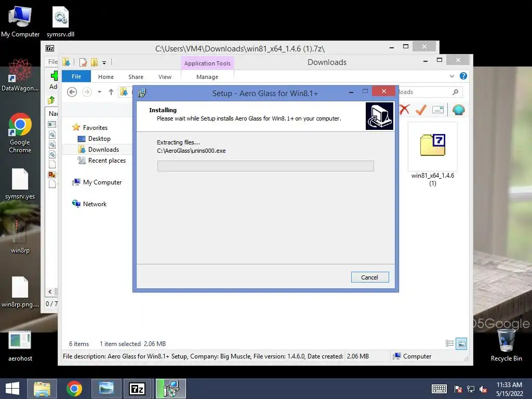The image size is (532, 399).
Task: Click the red X delete icon in ribbon
Action: (404, 109)
